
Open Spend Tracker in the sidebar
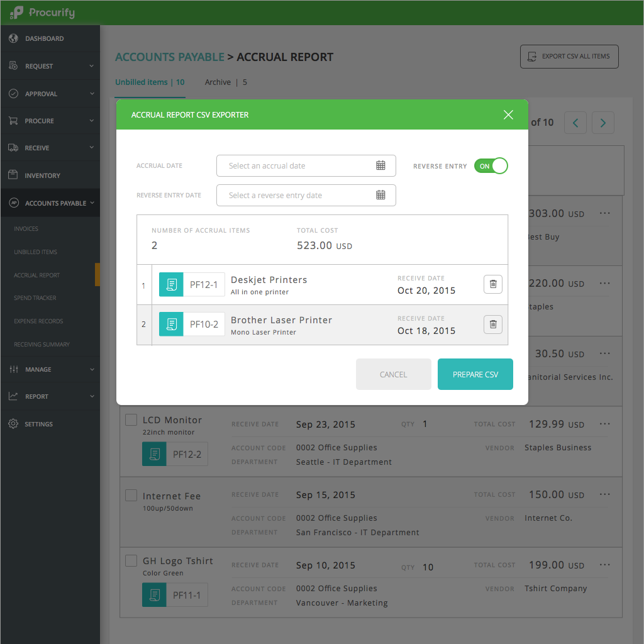[35, 297]
